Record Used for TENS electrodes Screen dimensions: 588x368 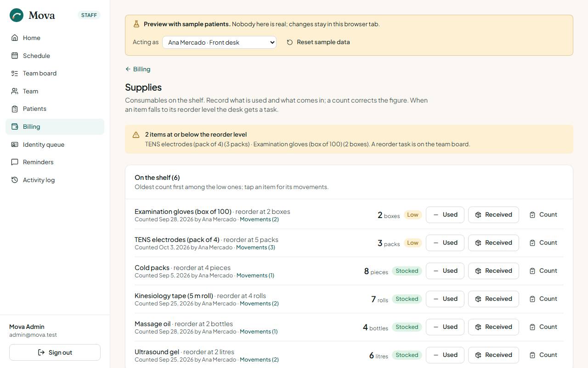point(445,243)
